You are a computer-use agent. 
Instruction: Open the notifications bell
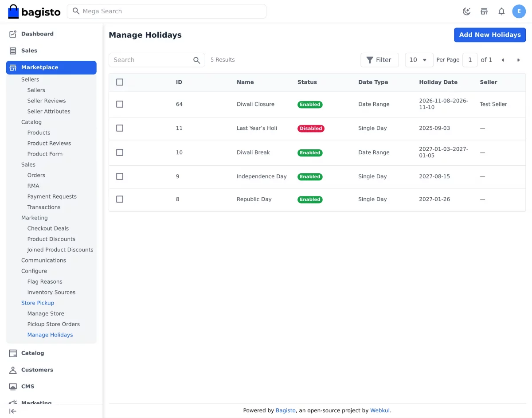(501, 12)
